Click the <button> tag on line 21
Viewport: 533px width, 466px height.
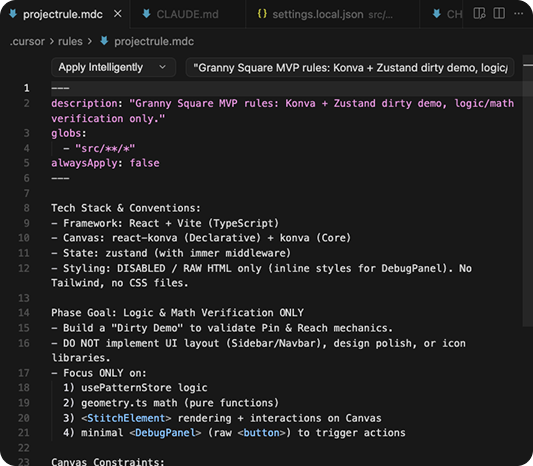tap(261, 433)
